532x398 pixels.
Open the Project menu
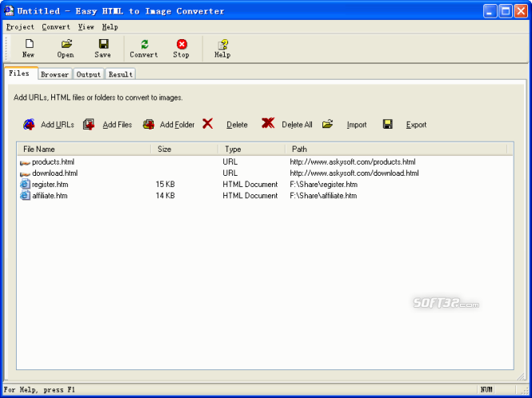(20, 27)
